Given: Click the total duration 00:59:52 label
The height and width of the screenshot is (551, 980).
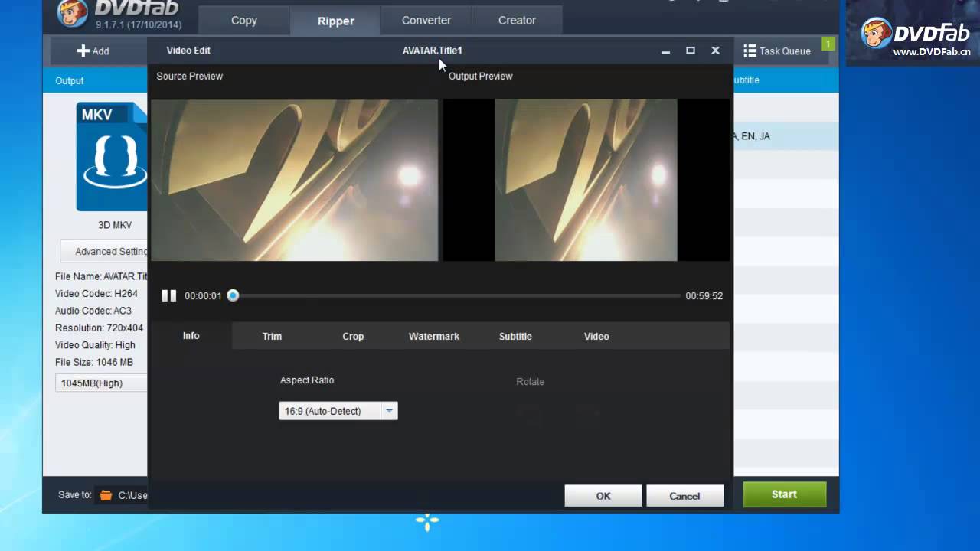Looking at the screenshot, I should 704,295.
